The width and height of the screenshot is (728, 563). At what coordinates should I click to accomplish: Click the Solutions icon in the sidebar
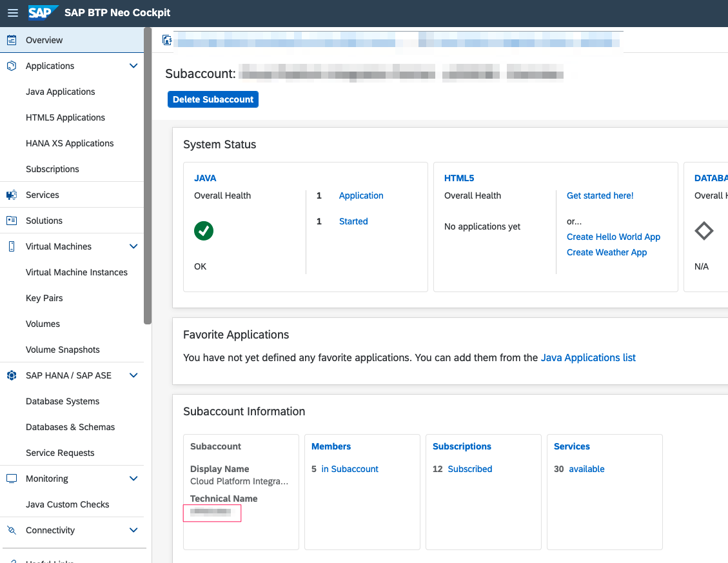11,220
